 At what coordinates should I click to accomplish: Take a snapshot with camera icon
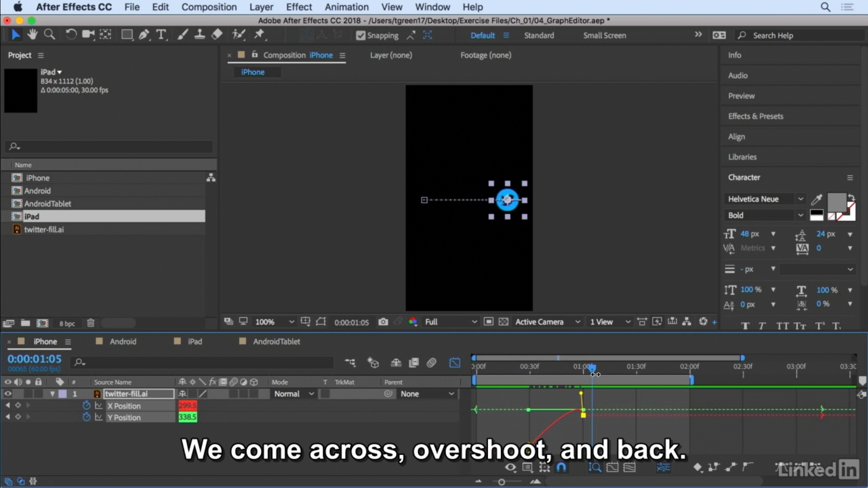383,322
